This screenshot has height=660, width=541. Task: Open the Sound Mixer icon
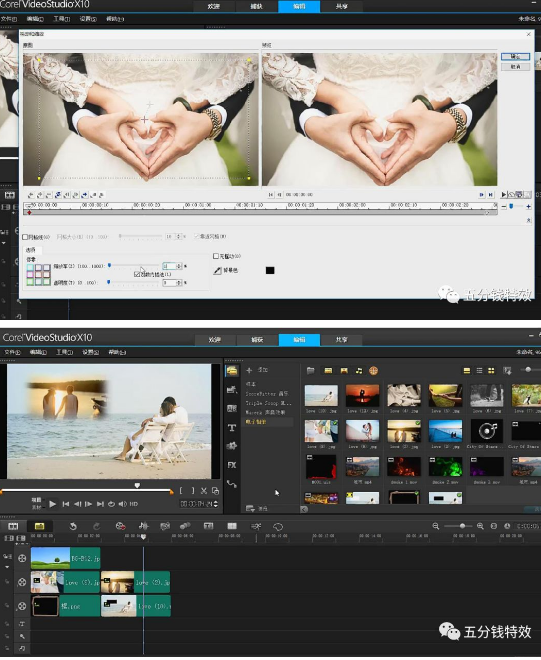coord(143,526)
